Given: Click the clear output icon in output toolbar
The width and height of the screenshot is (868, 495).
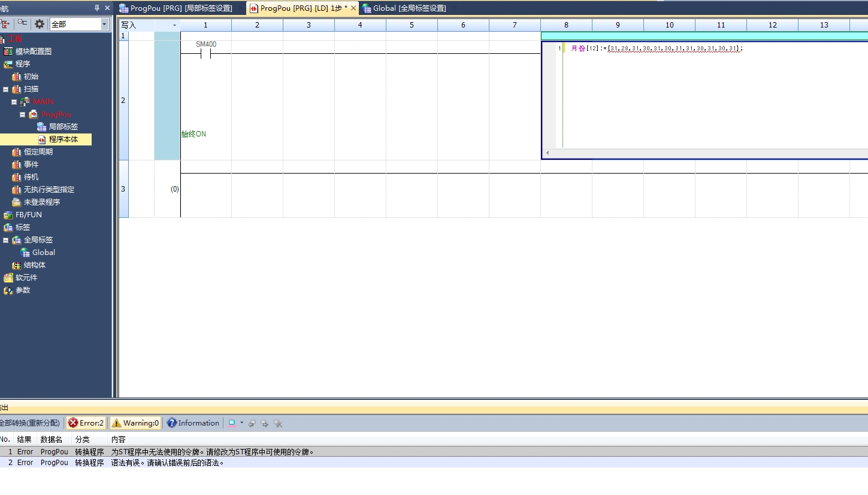Looking at the screenshot, I should point(278,423).
